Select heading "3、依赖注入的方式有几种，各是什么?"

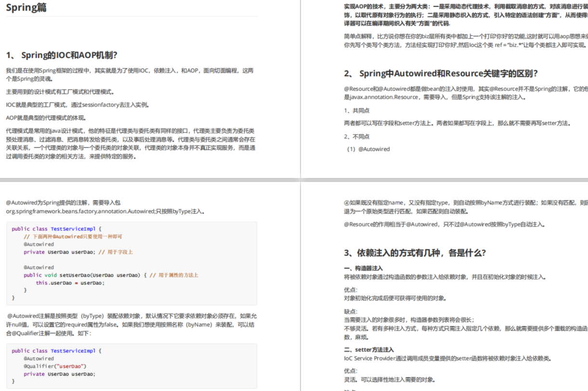click(415, 253)
